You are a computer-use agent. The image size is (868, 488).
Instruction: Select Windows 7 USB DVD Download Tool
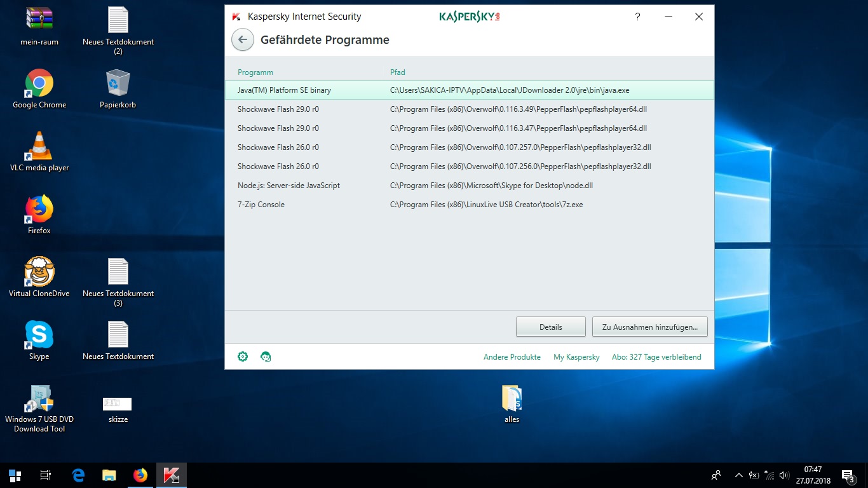coord(39,409)
